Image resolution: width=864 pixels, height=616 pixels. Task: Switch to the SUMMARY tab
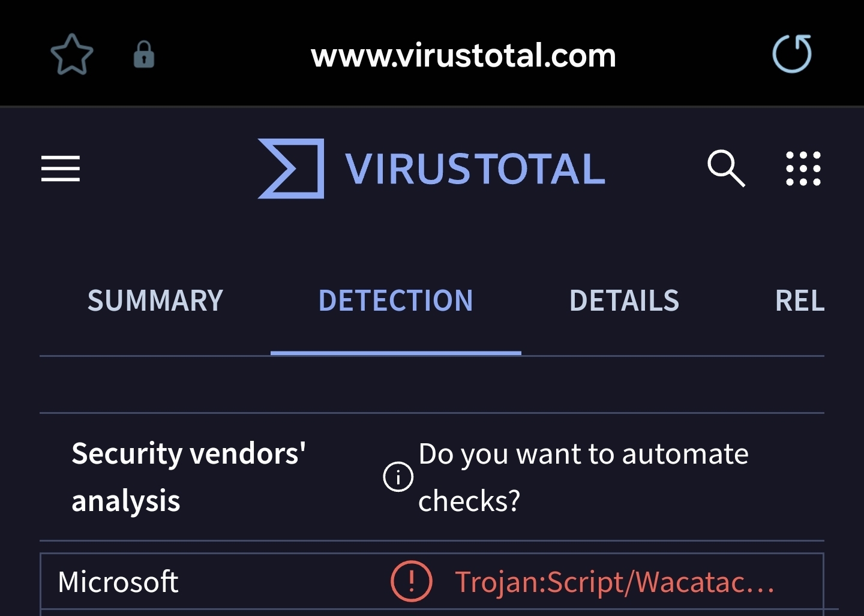(155, 301)
